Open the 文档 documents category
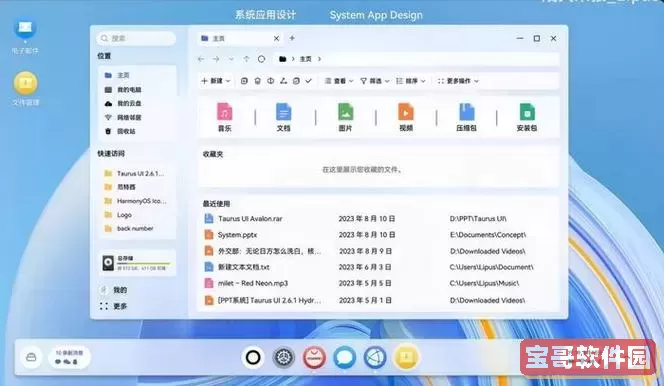The width and height of the screenshot is (664, 386). tap(283, 117)
